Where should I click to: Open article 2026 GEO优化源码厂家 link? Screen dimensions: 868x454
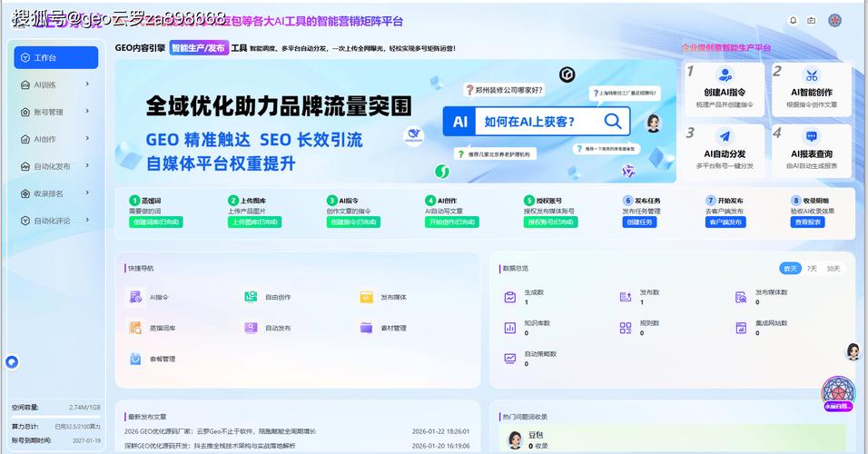pos(220,431)
